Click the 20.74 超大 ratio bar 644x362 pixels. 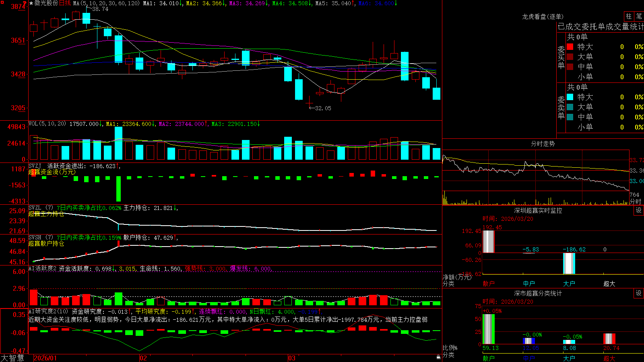pos(609,339)
